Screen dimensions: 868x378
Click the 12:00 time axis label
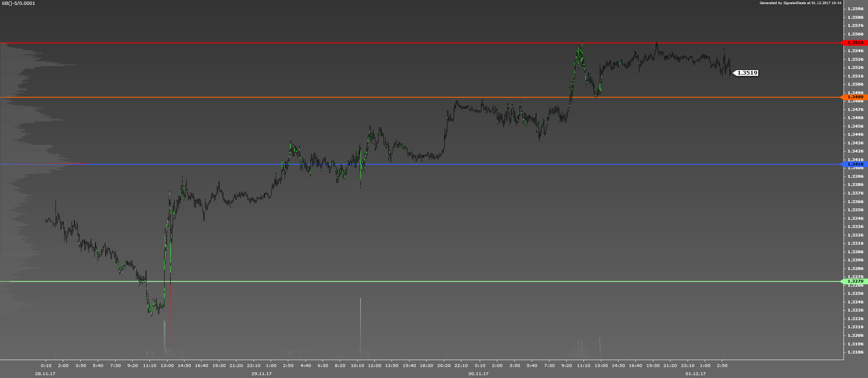tap(374, 365)
